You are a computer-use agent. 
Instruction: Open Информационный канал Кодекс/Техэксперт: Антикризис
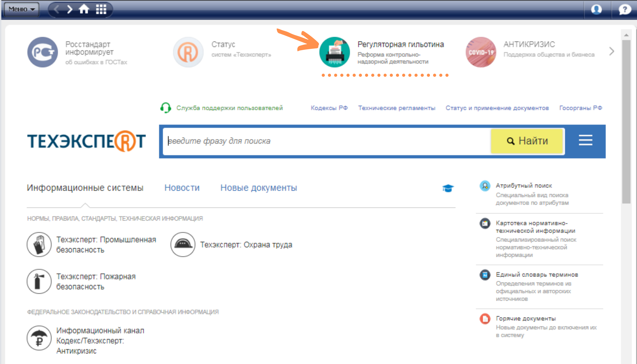(x=100, y=341)
